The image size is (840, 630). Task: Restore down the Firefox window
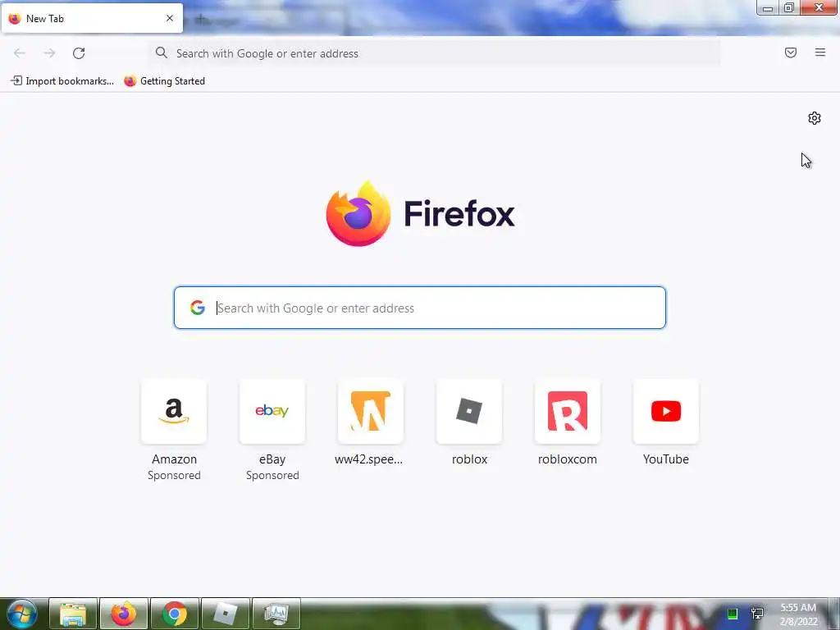[x=789, y=8]
